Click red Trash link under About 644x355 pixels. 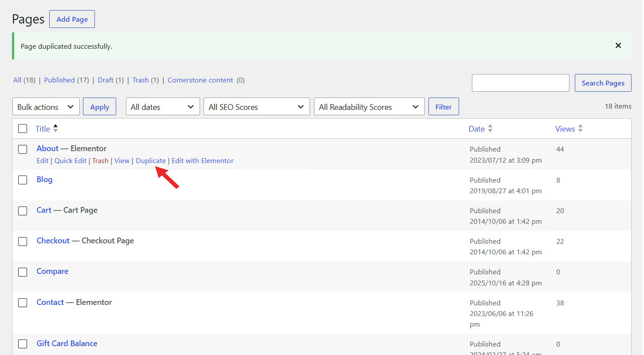point(100,161)
